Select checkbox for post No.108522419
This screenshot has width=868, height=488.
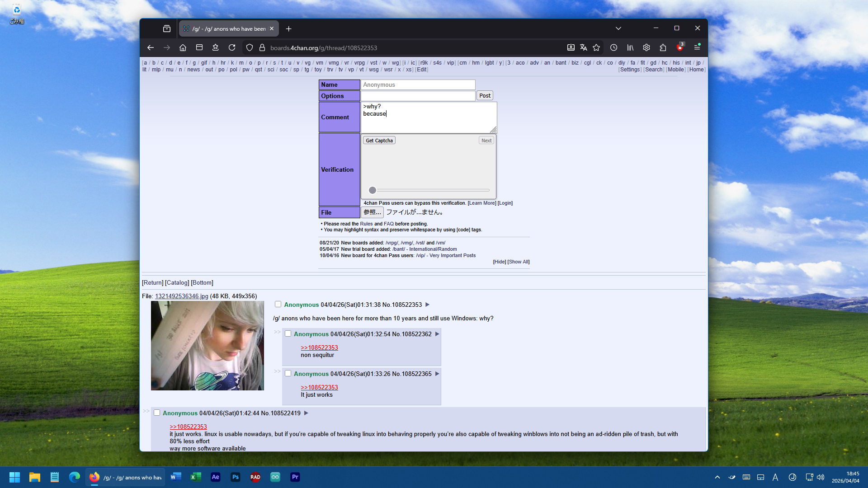157,413
